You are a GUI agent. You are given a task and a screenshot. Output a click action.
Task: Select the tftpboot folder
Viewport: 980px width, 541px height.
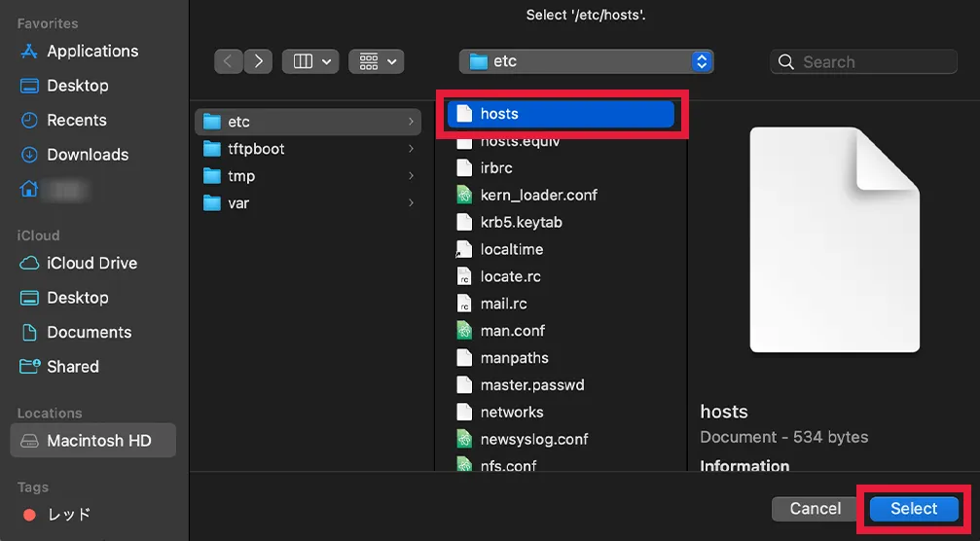pyautogui.click(x=308, y=149)
